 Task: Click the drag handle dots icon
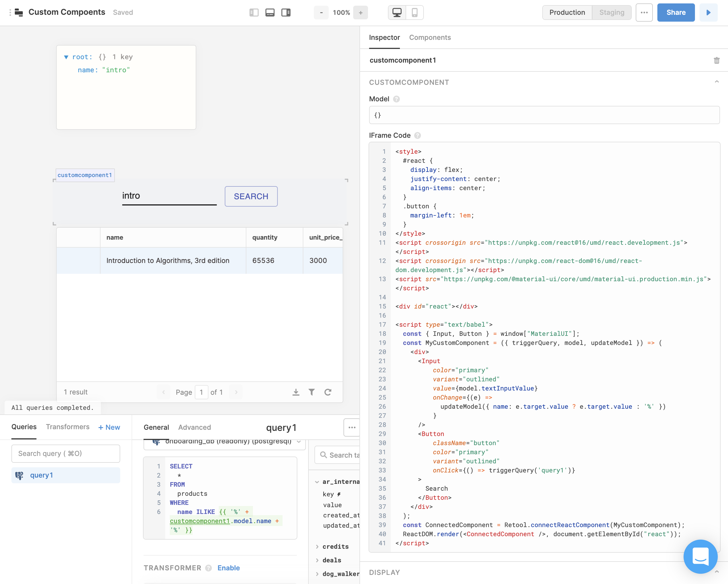[10, 13]
